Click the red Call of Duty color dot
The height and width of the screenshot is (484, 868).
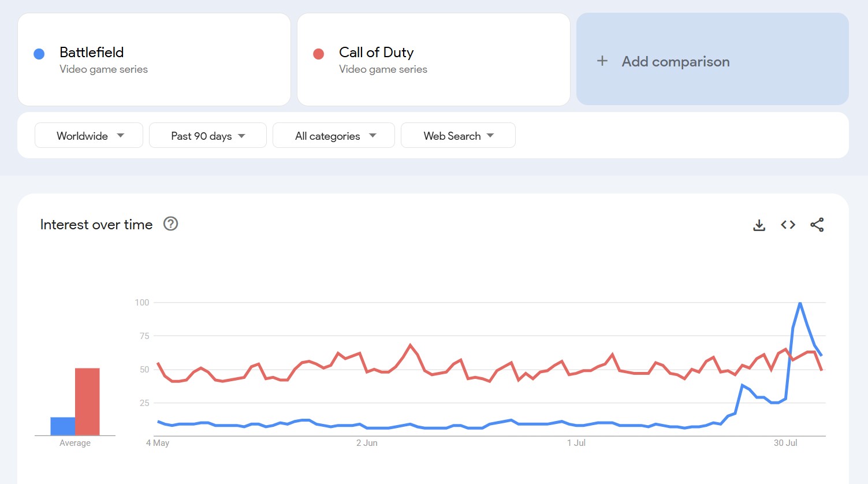coord(318,54)
